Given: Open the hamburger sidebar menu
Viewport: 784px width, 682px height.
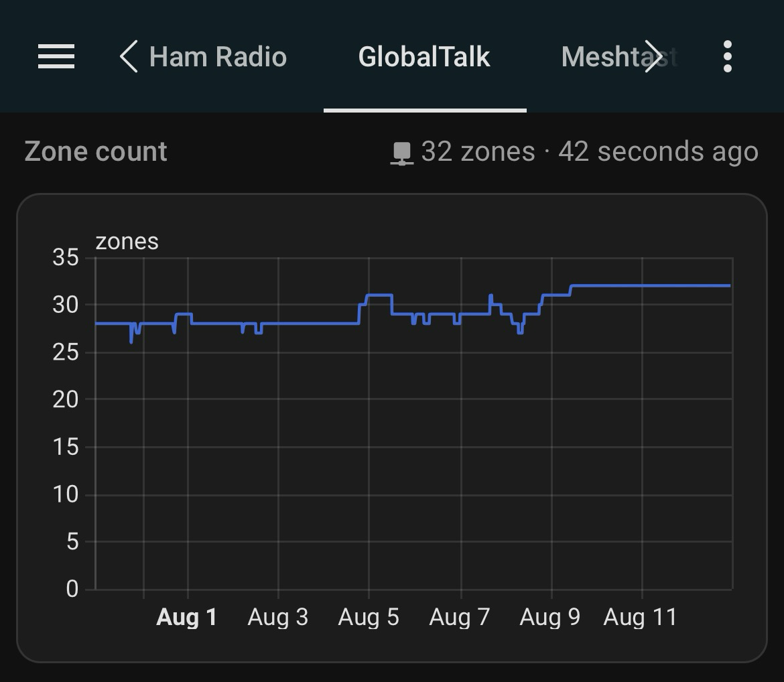Looking at the screenshot, I should pyautogui.click(x=56, y=56).
